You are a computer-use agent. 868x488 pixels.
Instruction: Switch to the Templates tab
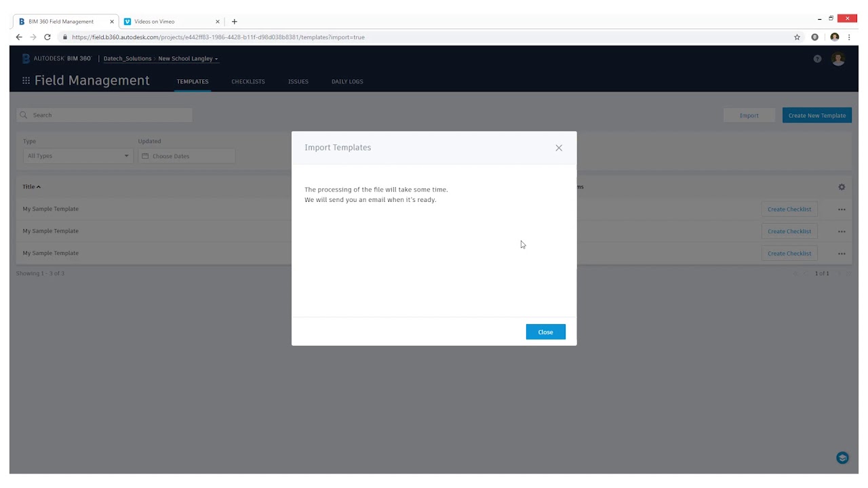coord(193,81)
